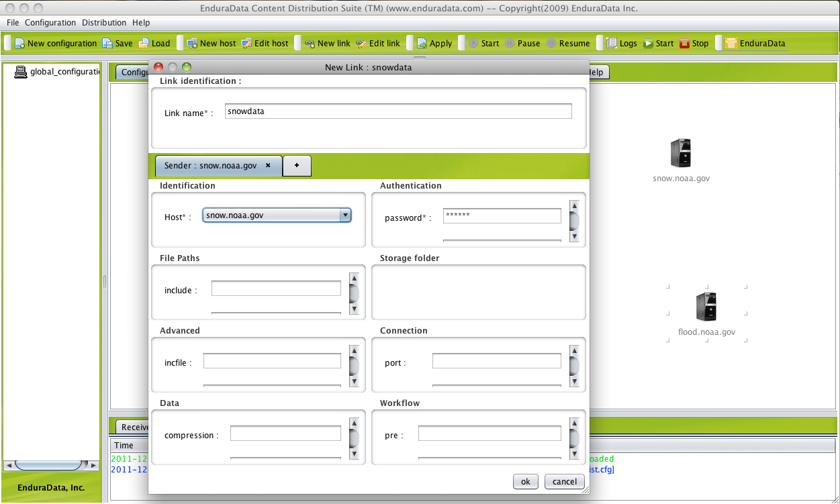Create a New link from the toolbar
Screen dimensions: 840x504
pyautogui.click(x=328, y=43)
